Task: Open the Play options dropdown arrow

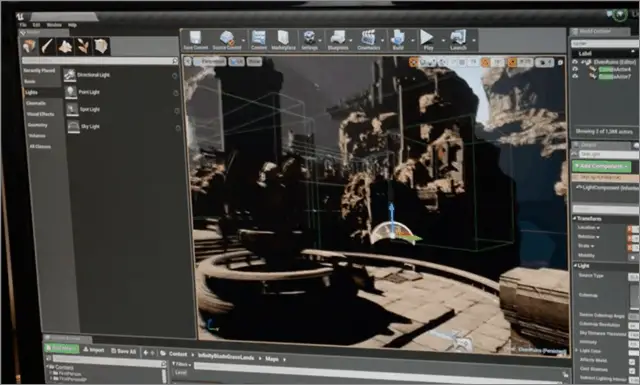Action: (443, 40)
